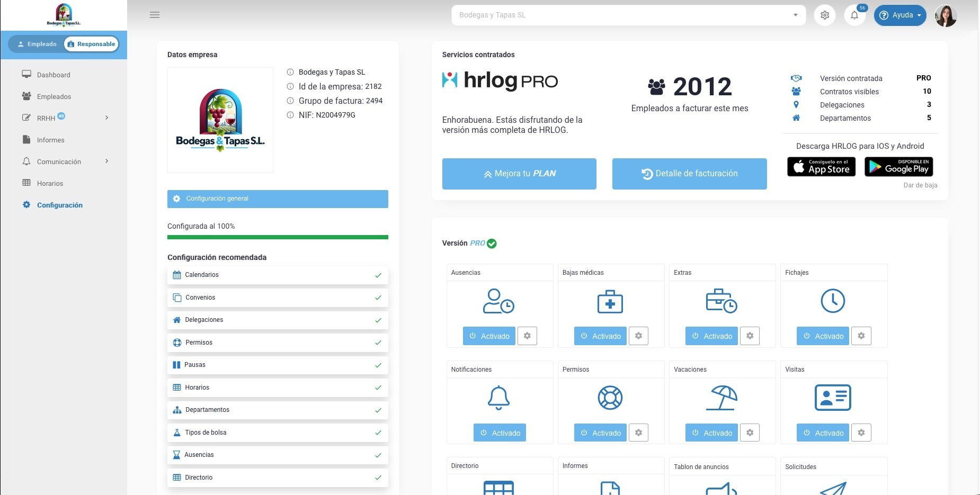Click the user profile avatar photo
The image size is (980, 495).
[946, 15]
